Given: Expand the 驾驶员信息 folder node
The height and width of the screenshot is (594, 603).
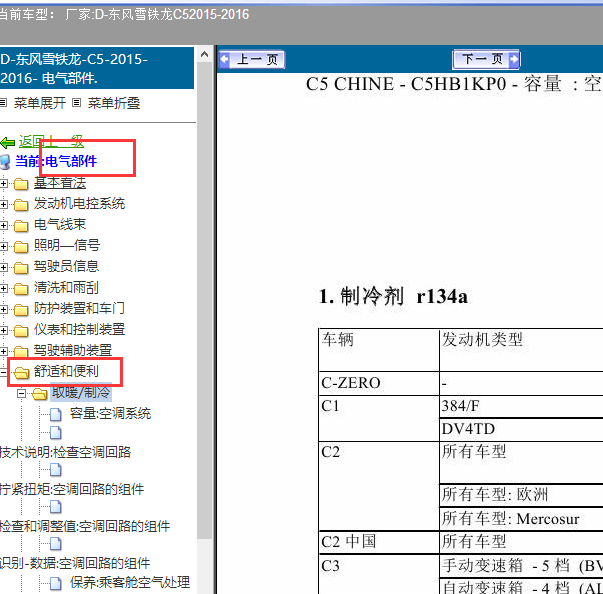Looking at the screenshot, I should click(x=3, y=267).
